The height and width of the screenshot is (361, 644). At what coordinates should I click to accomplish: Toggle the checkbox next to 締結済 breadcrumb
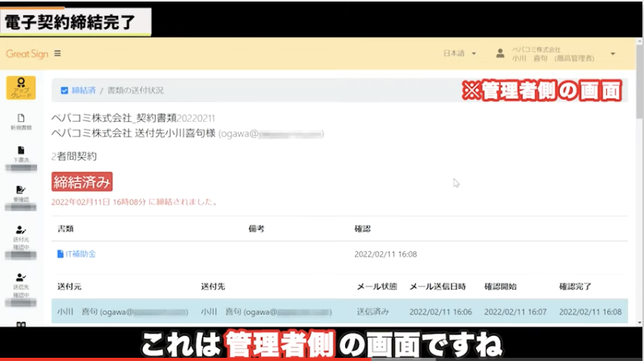(64, 91)
